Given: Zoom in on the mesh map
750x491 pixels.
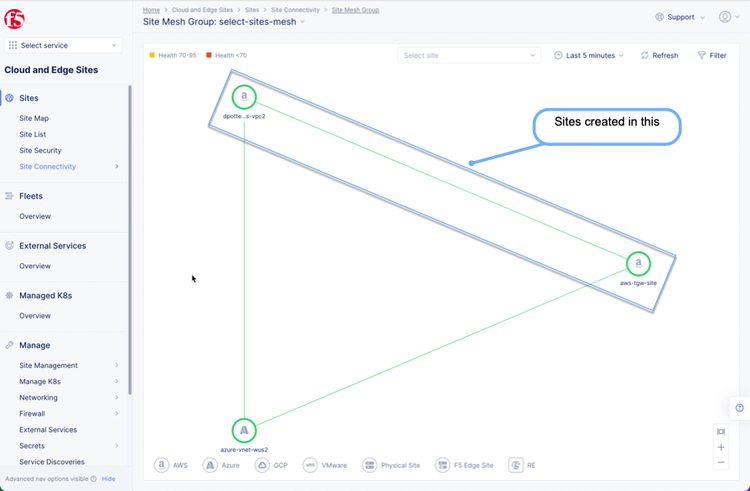Looking at the screenshot, I should pyautogui.click(x=721, y=447).
